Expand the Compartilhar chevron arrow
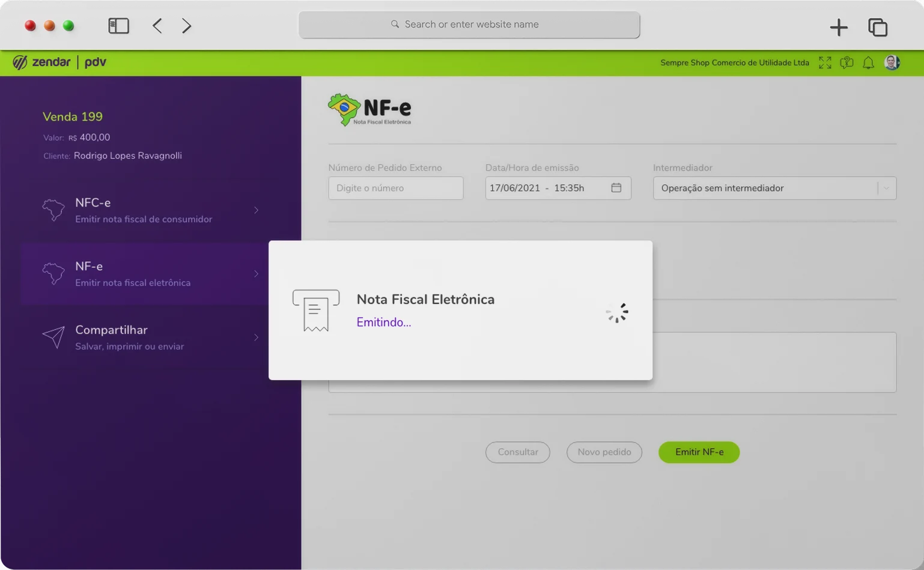924x570 pixels. [256, 338]
